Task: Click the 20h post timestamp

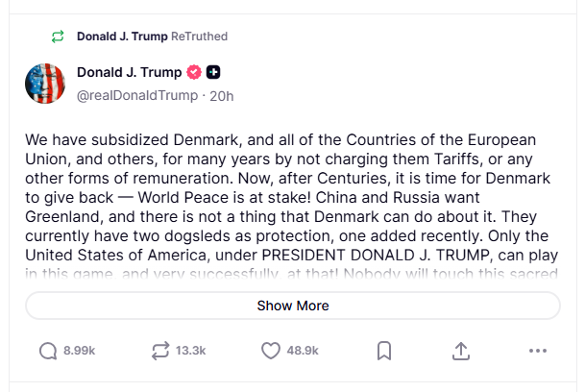Action: click(221, 95)
